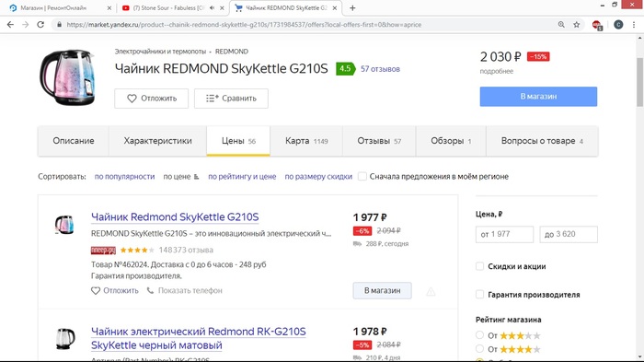
Task: Select shop rating from four stars
Action: pos(479,349)
